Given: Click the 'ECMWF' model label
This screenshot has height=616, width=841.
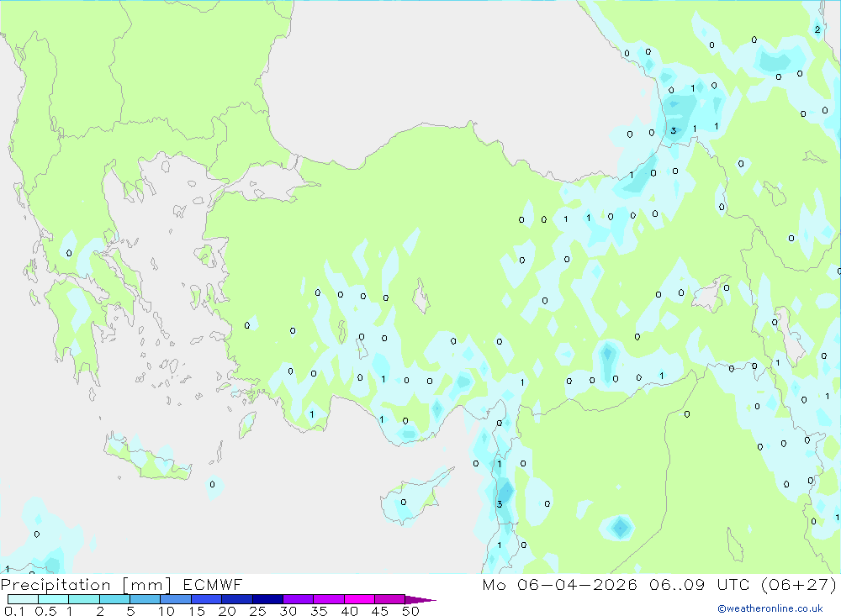Looking at the screenshot, I should tap(213, 584).
